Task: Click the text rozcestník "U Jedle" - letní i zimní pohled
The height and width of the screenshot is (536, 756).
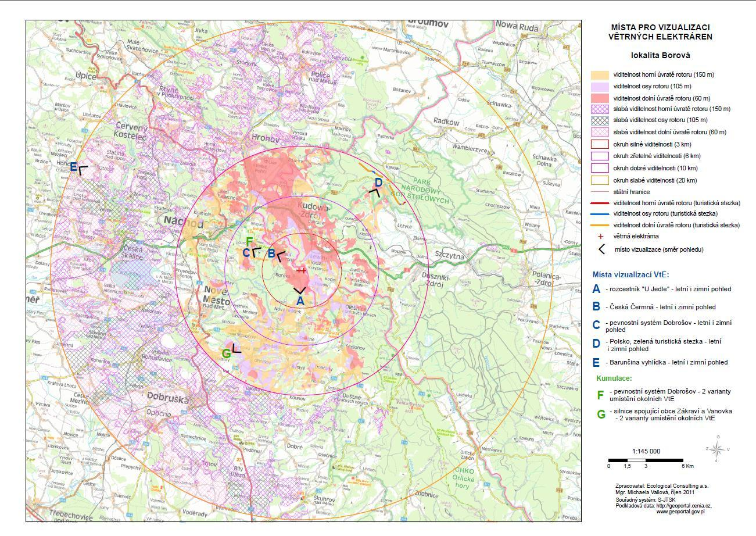Action: click(668, 289)
